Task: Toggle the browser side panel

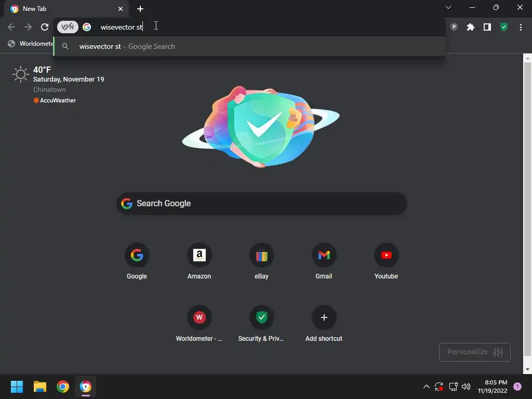Action: tap(487, 27)
